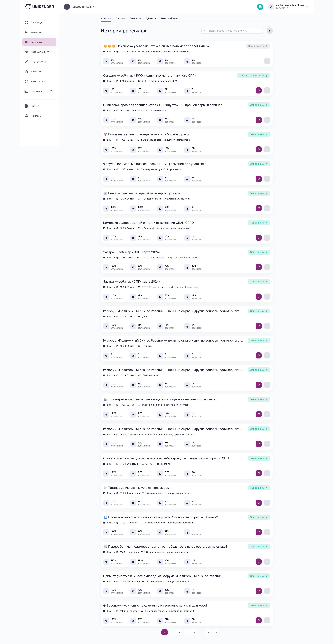This screenshot has width=334, height=644.
Task: Click the UNISENDER logo
Action: click(x=39, y=7)
